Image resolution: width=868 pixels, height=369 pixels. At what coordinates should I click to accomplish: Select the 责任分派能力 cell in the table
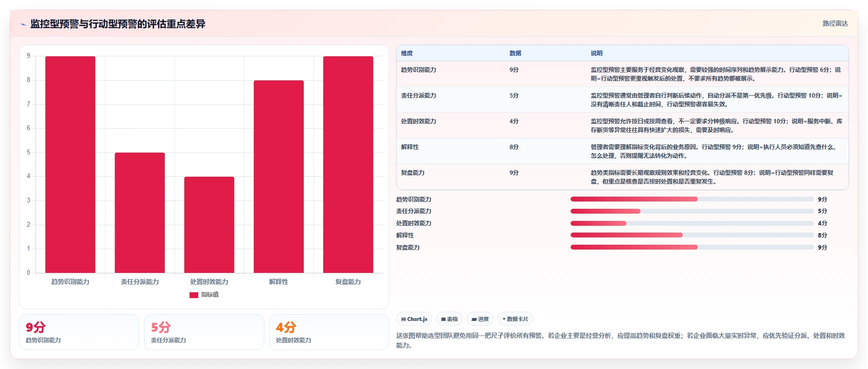(x=418, y=96)
